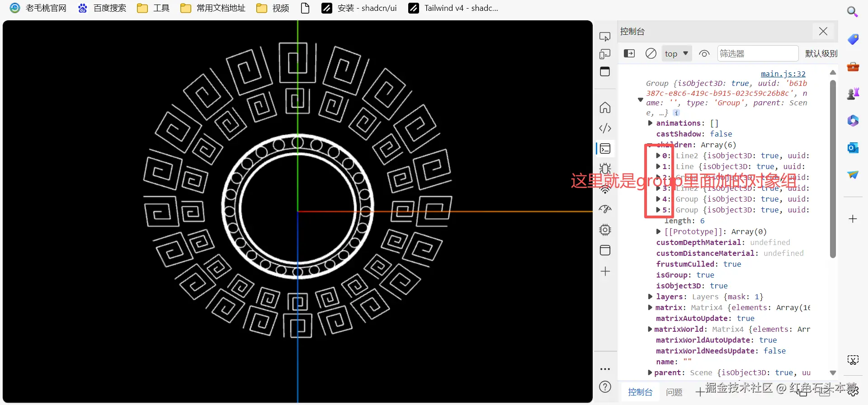The height and width of the screenshot is (405, 868).
Task: Open the 百度搜索 bookmark
Action: (x=102, y=8)
